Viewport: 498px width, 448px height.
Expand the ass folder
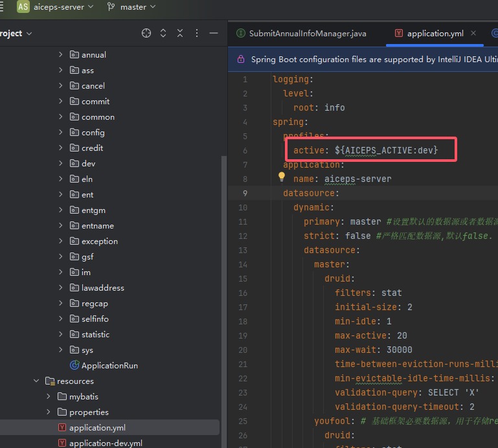(61, 70)
